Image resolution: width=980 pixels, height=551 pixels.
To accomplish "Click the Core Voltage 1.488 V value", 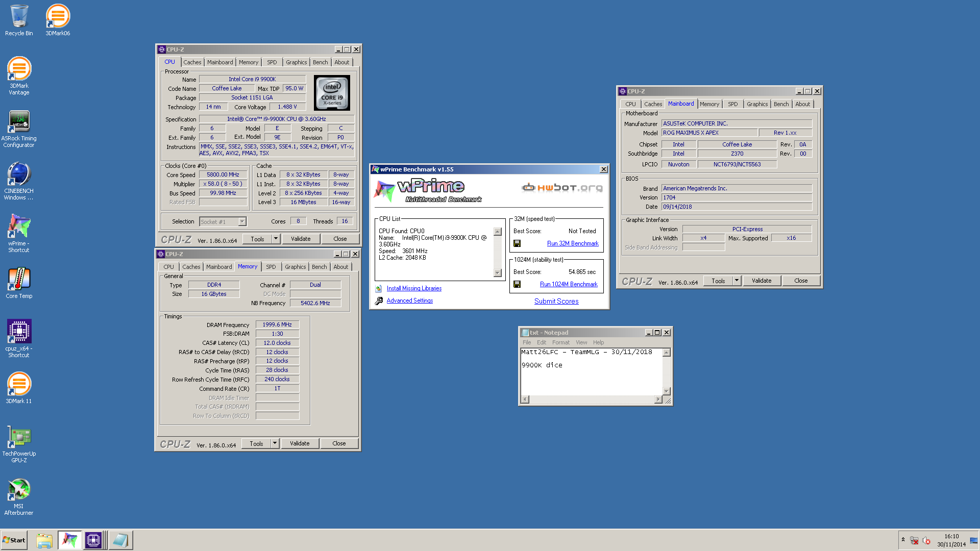I will [287, 107].
